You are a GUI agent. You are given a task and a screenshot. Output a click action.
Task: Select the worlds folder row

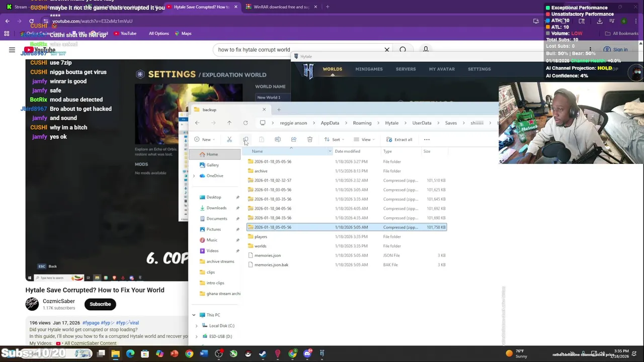[x=346, y=246]
